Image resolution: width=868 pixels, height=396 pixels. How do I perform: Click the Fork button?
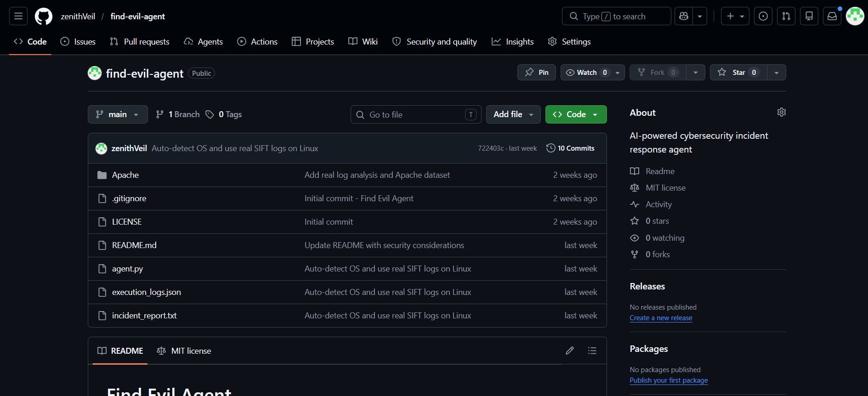coord(658,73)
